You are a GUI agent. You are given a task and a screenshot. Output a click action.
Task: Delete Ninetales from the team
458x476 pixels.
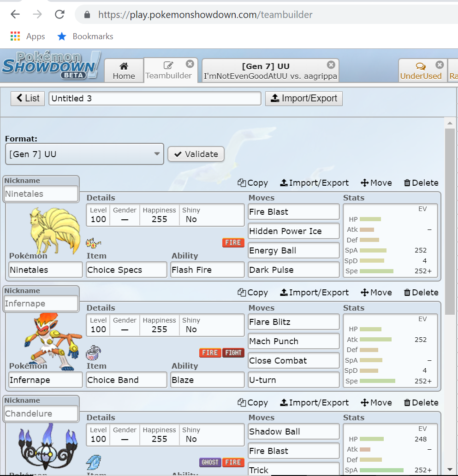point(421,183)
